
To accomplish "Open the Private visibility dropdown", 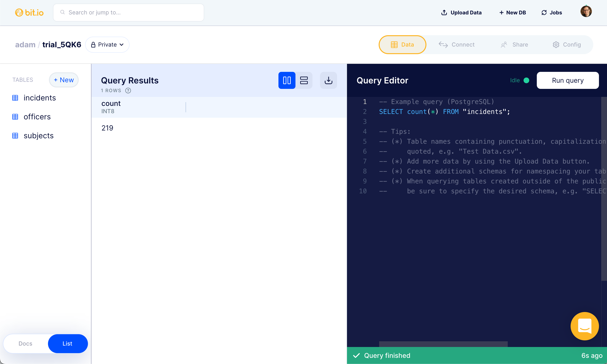I will point(107,44).
